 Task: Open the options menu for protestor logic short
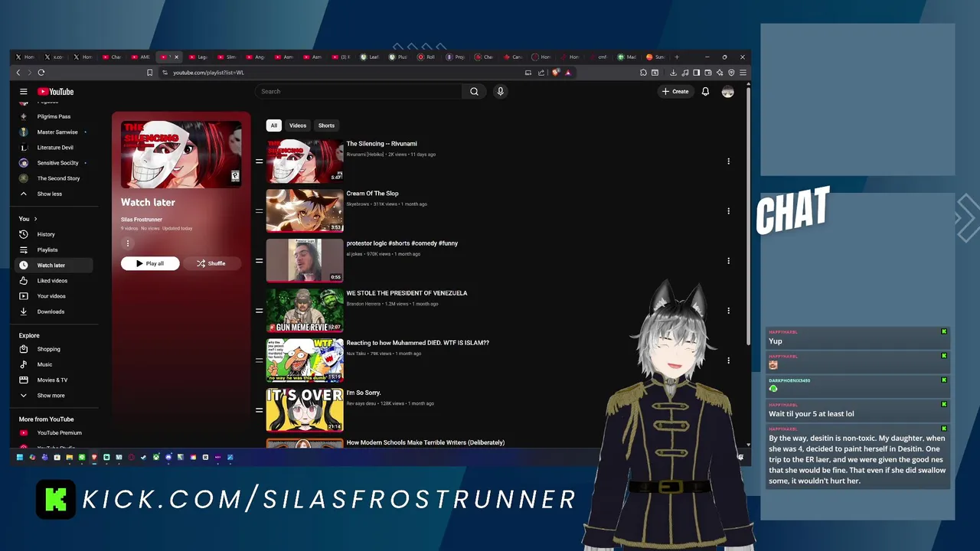(x=728, y=261)
